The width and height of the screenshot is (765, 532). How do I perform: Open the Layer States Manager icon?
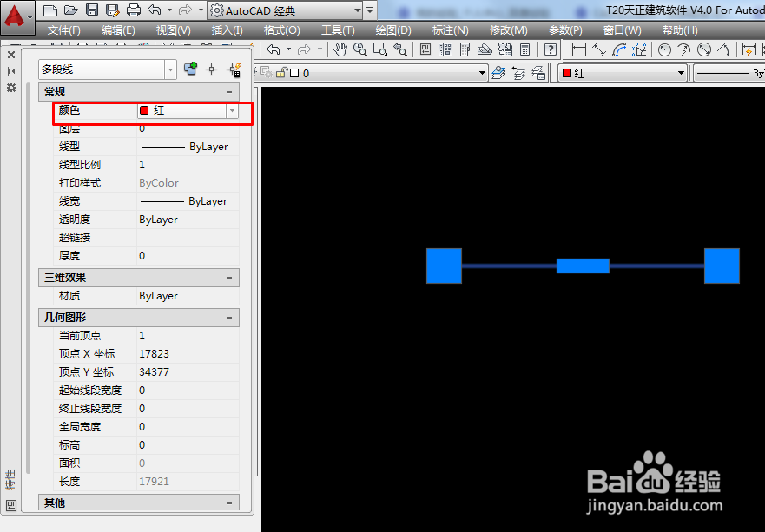(x=538, y=73)
